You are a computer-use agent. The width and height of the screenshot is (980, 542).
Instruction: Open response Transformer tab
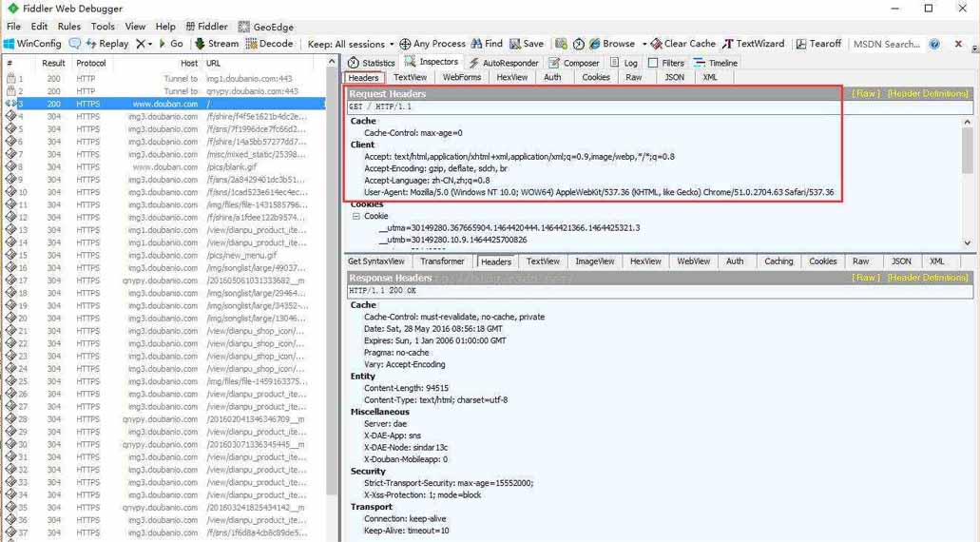tap(442, 261)
